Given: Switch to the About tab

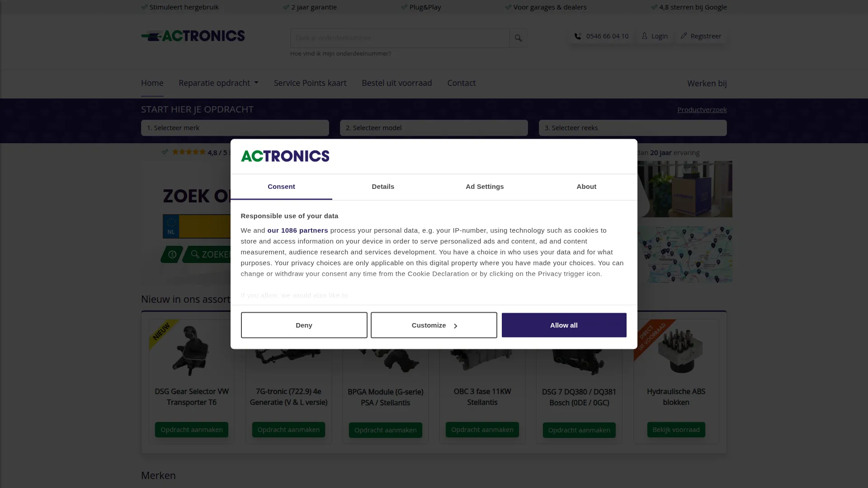Looking at the screenshot, I should pos(586,187).
